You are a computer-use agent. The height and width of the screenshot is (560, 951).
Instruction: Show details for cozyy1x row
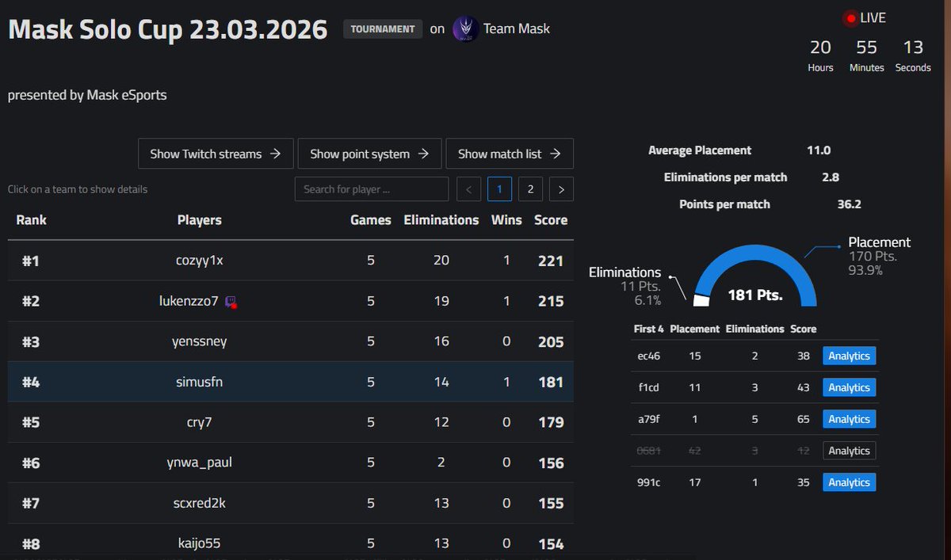(x=291, y=261)
